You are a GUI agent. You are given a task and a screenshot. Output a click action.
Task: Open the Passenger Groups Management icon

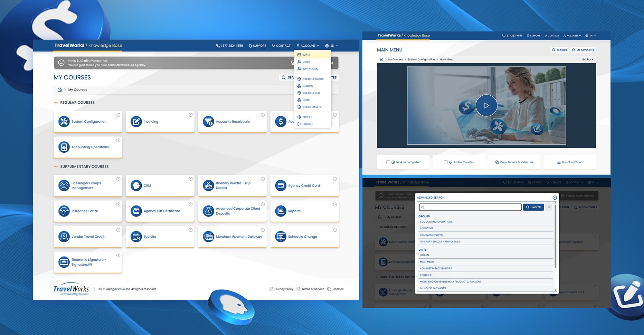(x=64, y=186)
